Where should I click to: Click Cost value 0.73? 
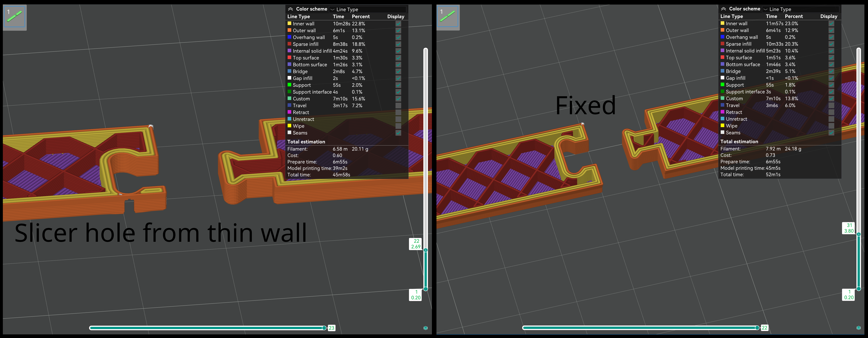pos(770,155)
